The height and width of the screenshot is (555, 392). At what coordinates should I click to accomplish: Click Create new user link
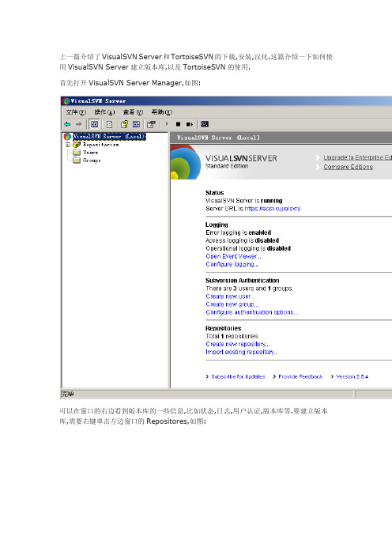point(230,296)
